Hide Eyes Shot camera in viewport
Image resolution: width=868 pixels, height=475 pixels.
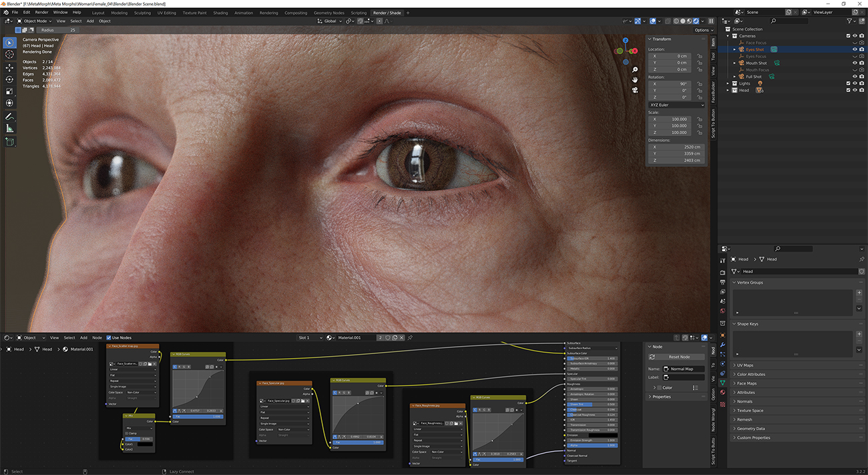click(x=854, y=49)
